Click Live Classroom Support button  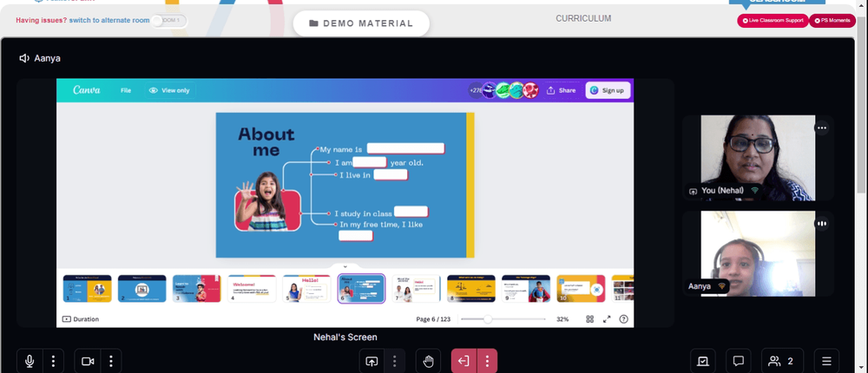coord(773,21)
